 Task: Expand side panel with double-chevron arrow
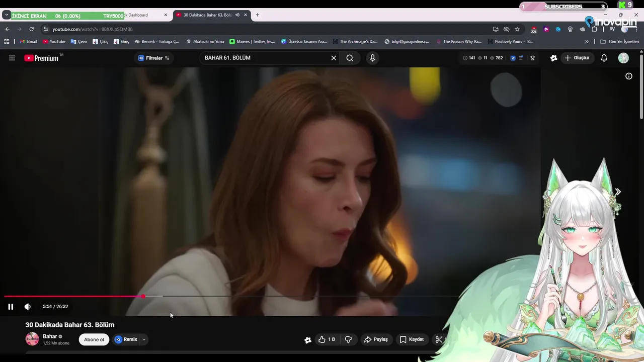point(618,192)
